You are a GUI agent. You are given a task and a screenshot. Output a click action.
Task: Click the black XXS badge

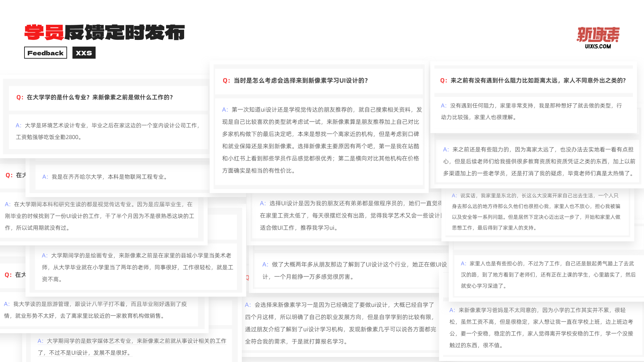(x=84, y=53)
